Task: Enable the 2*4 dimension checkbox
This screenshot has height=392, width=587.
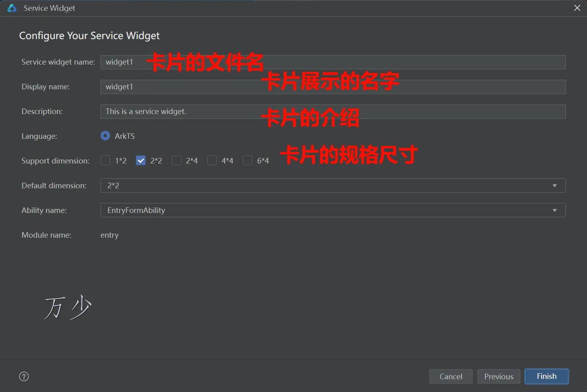Action: [177, 161]
